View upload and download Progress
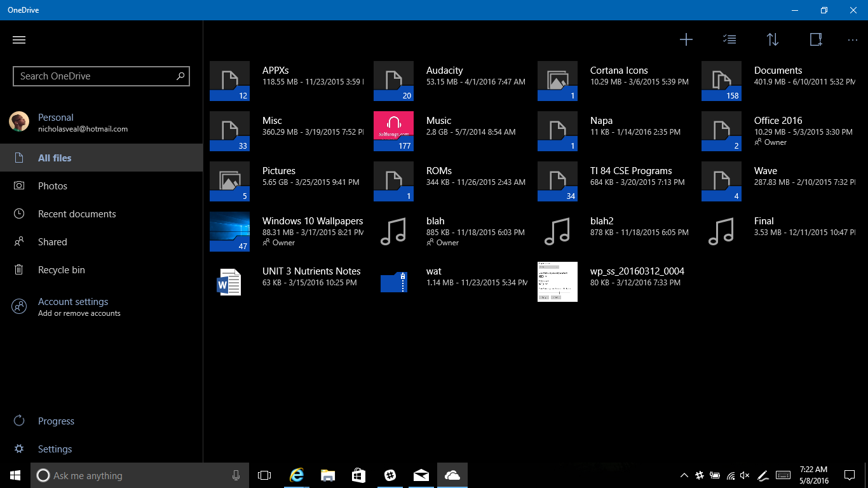 click(x=102, y=421)
